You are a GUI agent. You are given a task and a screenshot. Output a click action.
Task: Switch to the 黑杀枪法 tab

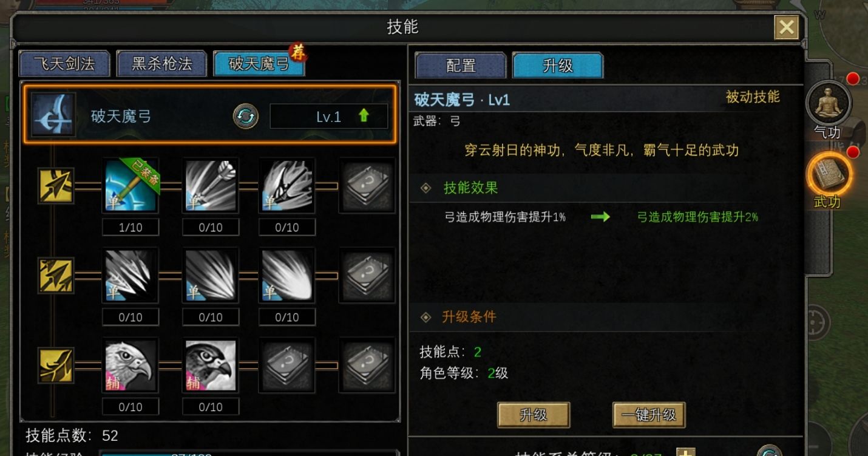click(x=161, y=64)
